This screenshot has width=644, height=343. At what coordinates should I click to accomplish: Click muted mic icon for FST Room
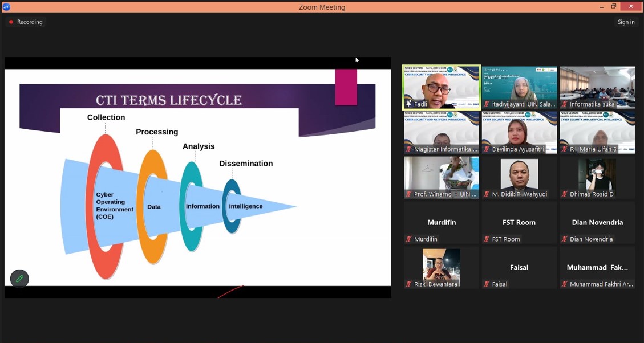[x=487, y=239]
